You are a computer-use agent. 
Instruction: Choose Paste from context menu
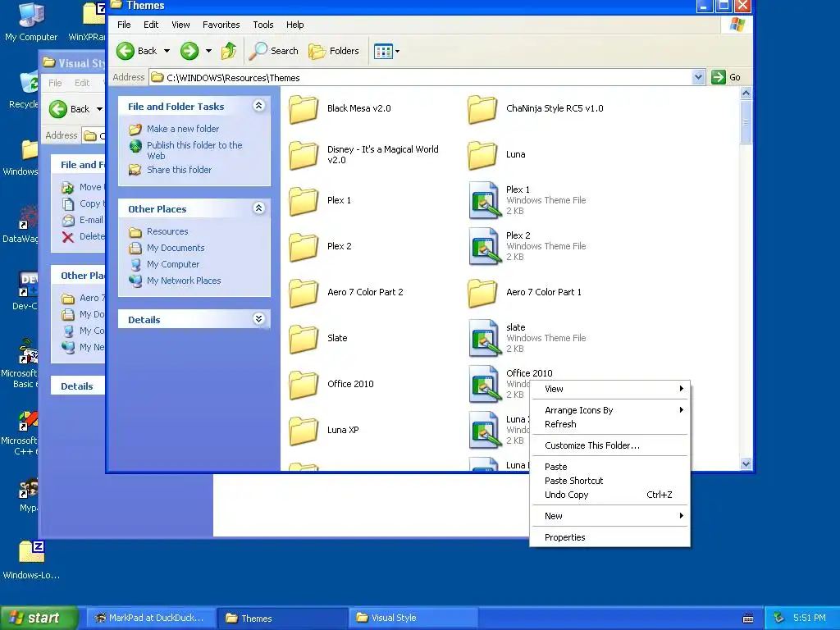pos(609,467)
